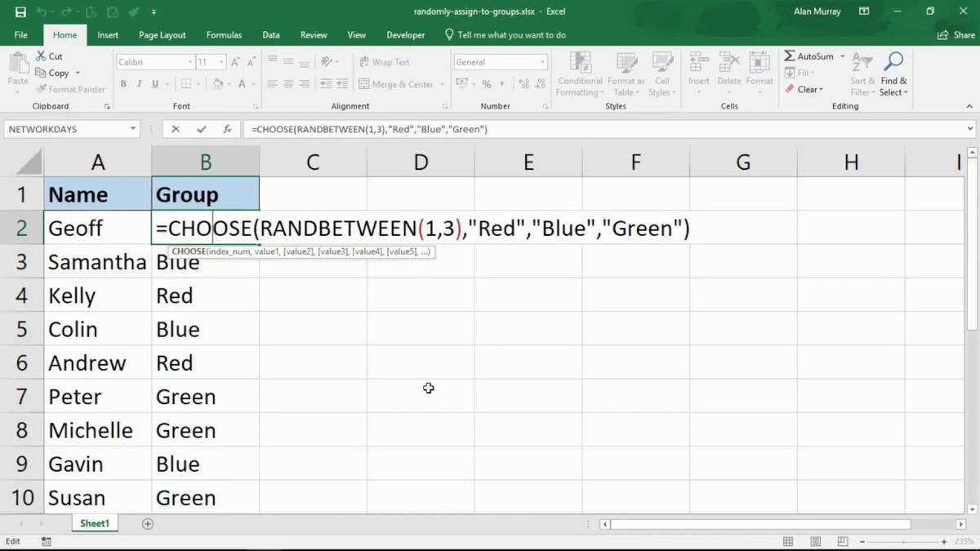Screen dimensions: 980x551
Task: Toggle underline formatting
Action: coord(154,83)
